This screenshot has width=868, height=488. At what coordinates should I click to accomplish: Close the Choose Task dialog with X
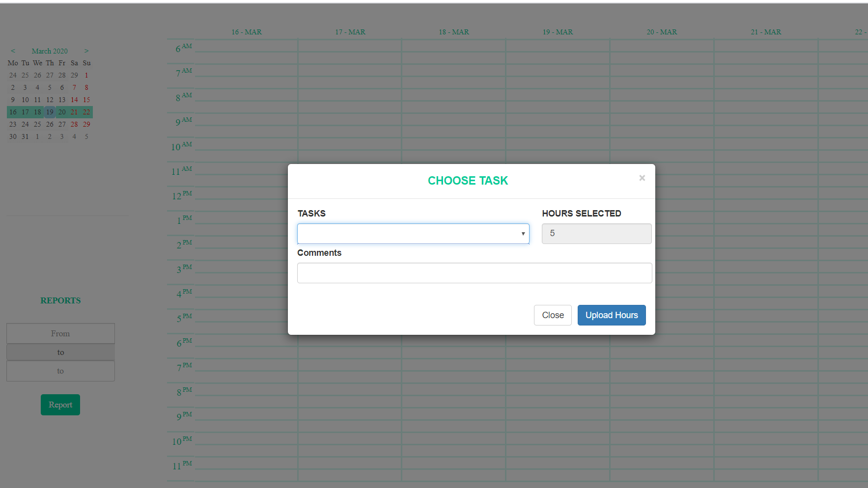pos(642,178)
